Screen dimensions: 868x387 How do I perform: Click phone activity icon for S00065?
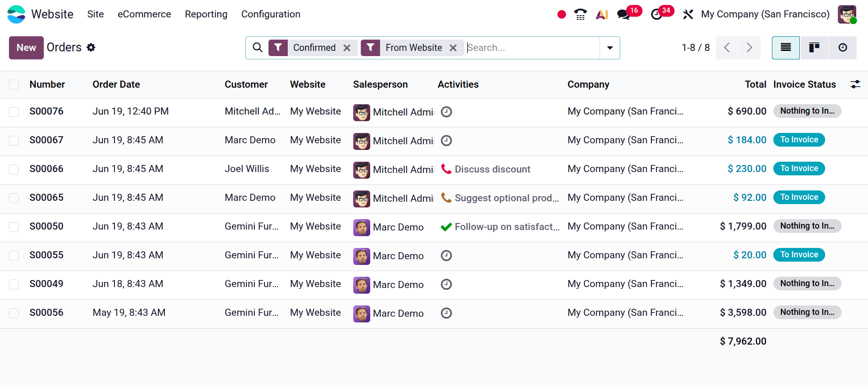pos(446,198)
